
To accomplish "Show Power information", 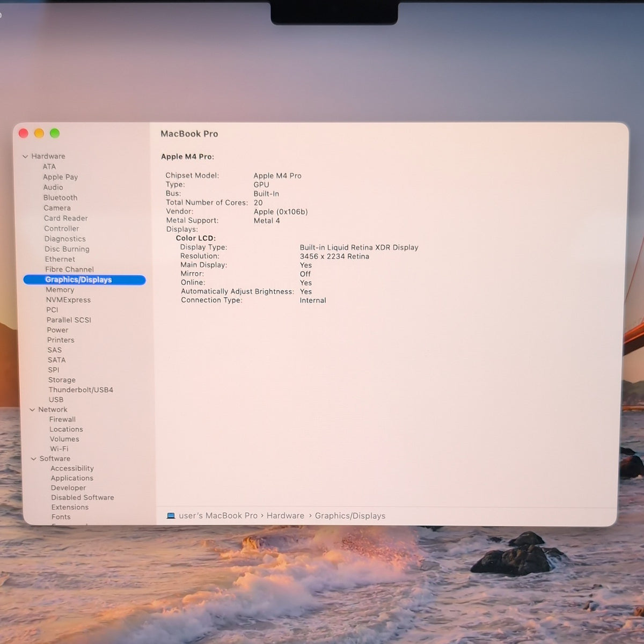I will click(57, 330).
